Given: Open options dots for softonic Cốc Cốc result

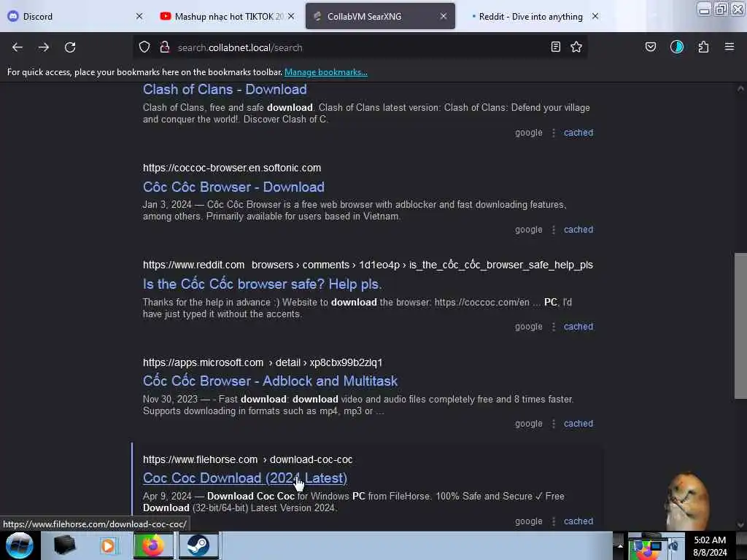Looking at the screenshot, I should [x=553, y=230].
